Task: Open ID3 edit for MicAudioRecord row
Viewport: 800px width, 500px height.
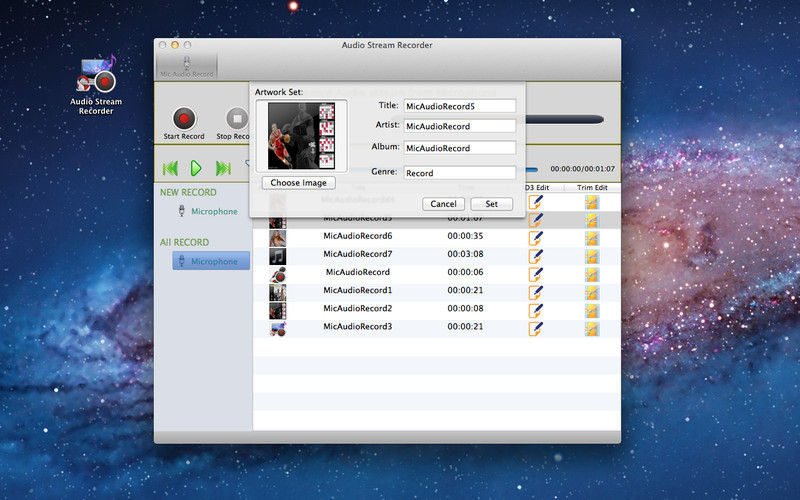Action: 535,274
